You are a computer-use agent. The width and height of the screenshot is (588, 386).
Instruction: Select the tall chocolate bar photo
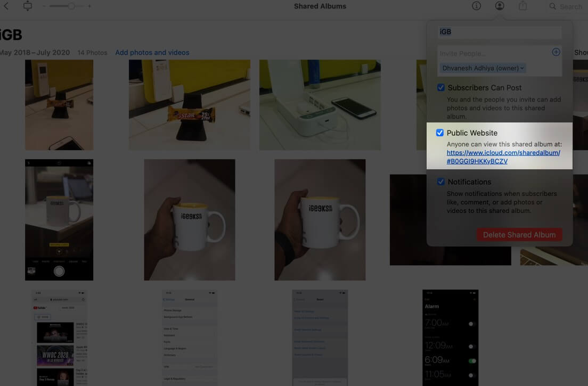tap(59, 105)
